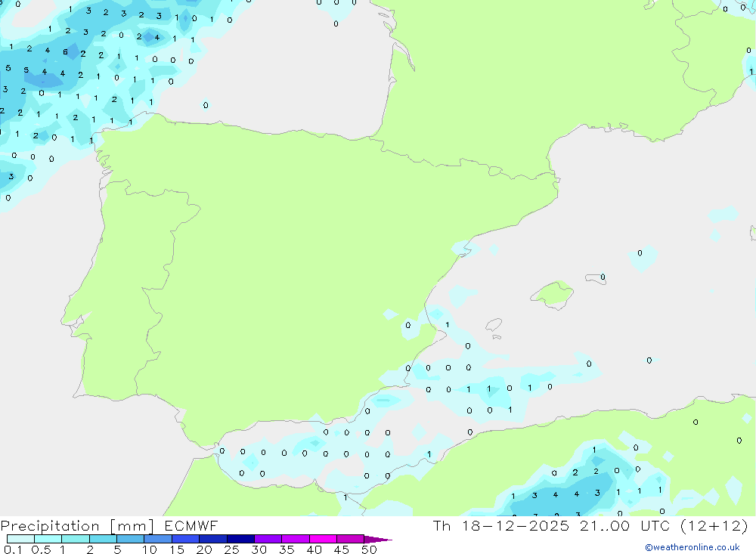The height and width of the screenshot is (554, 756).
Task: Click the 30–35 mm purple legend box
Action: click(x=268, y=539)
